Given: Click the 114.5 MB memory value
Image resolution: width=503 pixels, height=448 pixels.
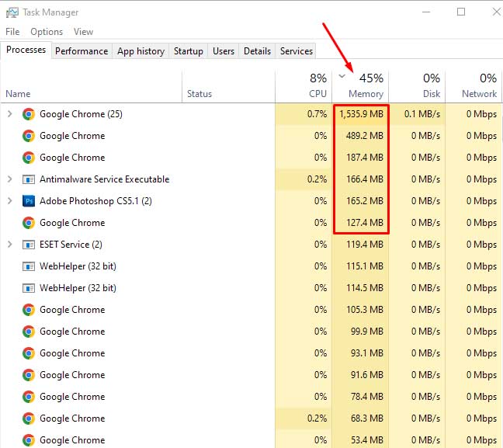Looking at the screenshot, I should [364, 288].
